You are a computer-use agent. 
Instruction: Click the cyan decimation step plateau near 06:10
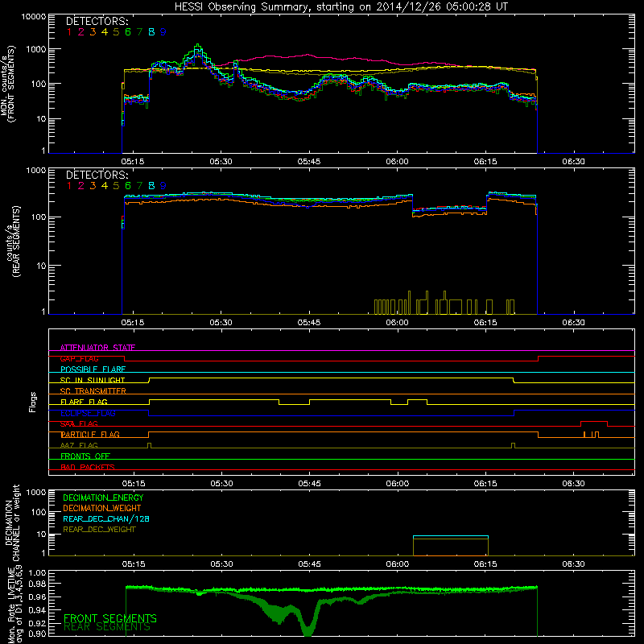click(x=451, y=536)
